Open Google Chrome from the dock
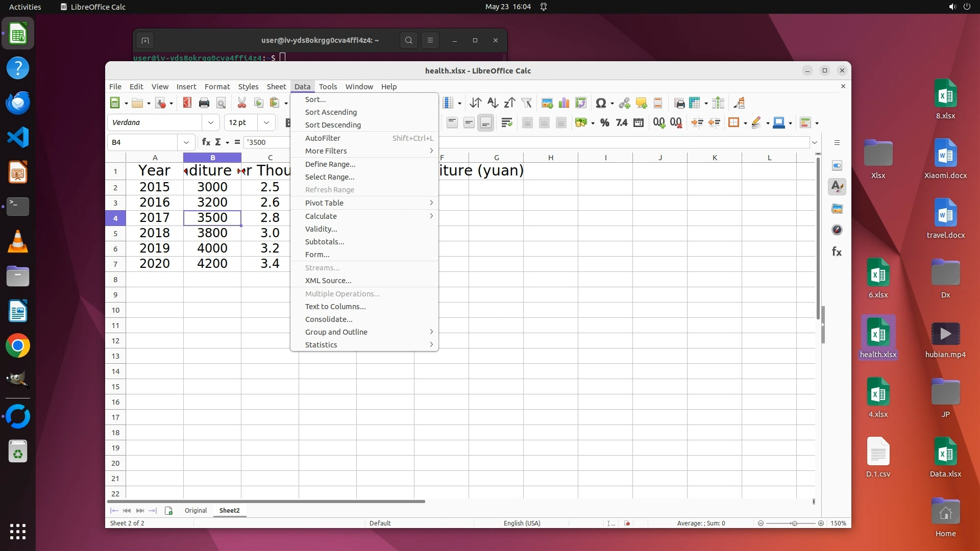The height and width of the screenshot is (551, 980). [x=18, y=346]
